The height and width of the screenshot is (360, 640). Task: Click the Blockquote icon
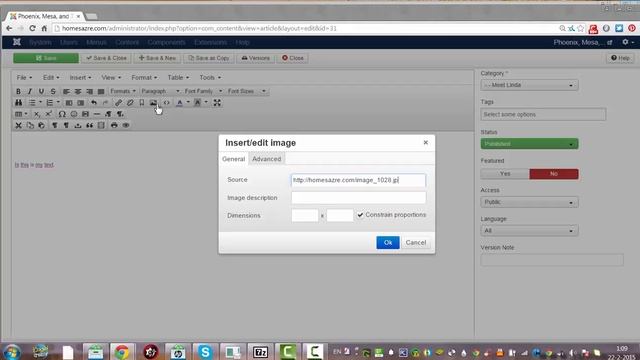89,126
